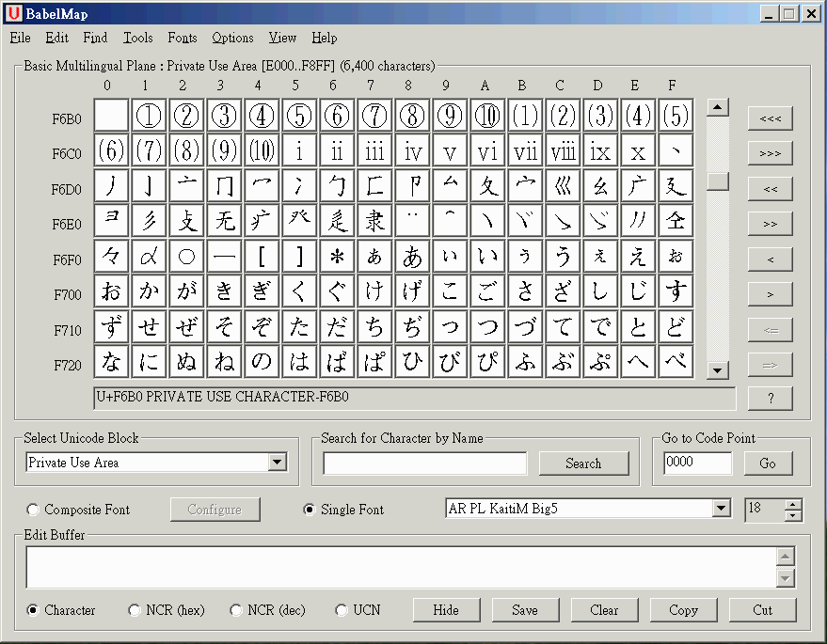Enable the Composite Font radio option
Screen dimensions: 827x644
pyautogui.click(x=34, y=510)
